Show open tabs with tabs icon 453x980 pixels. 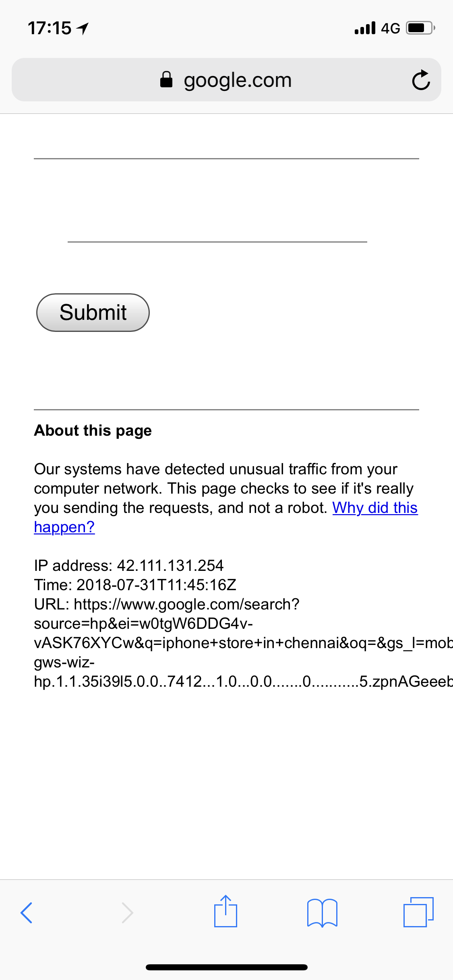[x=418, y=912]
